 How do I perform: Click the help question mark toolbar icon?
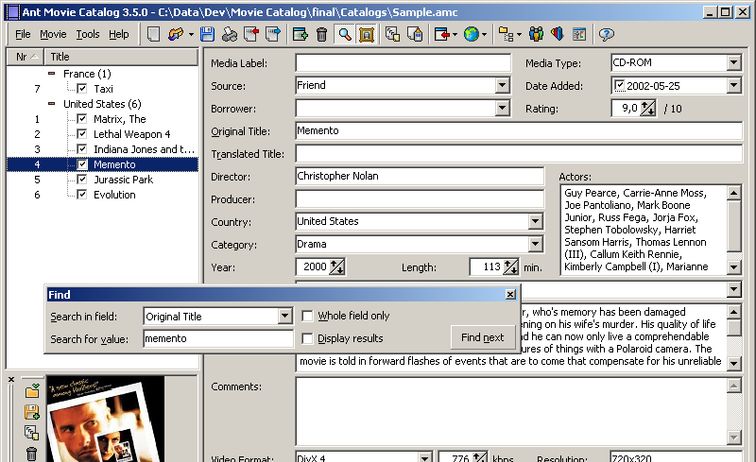[x=606, y=35]
